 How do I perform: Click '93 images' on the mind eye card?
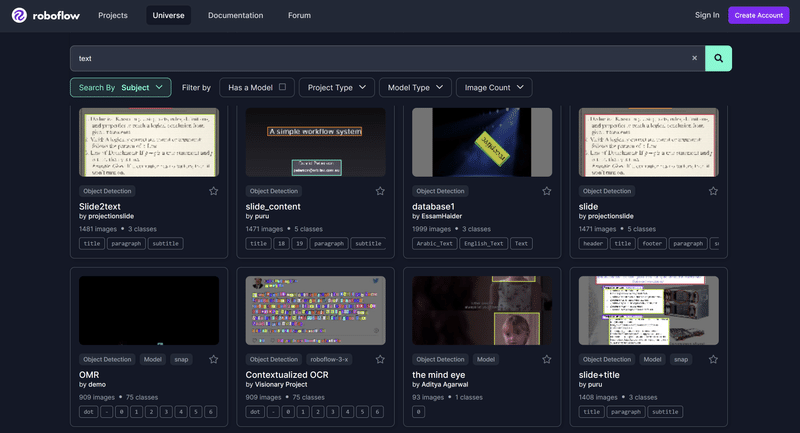pos(428,397)
